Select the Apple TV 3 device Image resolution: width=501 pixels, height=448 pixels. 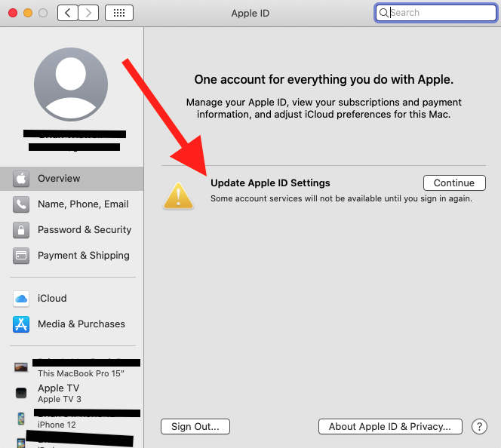coord(72,393)
